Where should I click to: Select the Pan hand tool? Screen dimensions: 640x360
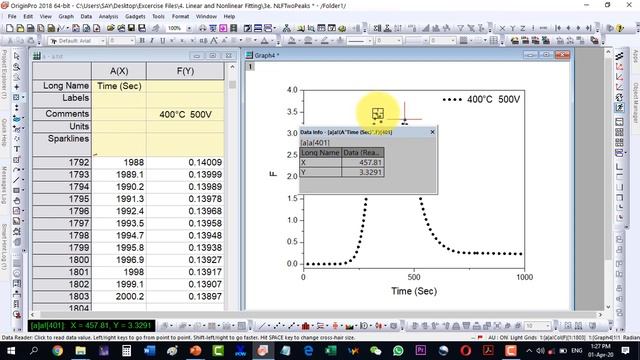coord(17,200)
